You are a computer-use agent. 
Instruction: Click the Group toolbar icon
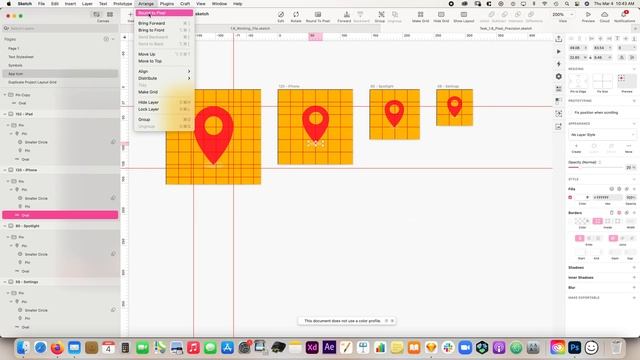tap(380, 16)
